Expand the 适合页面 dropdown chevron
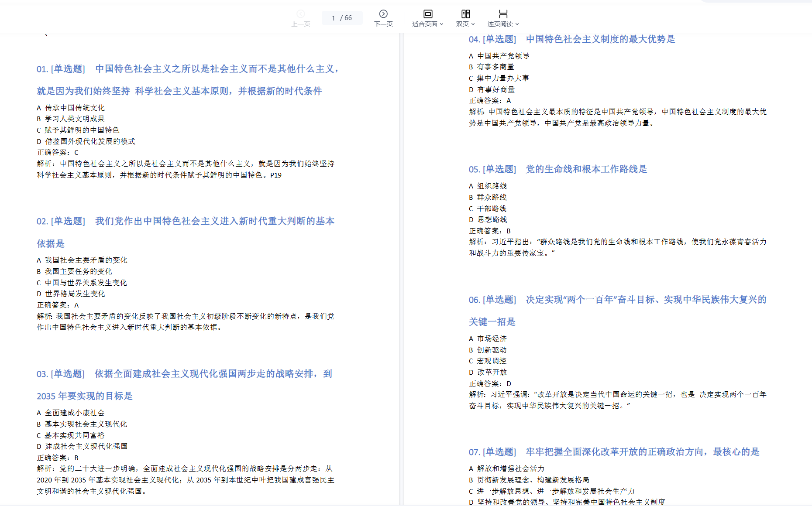 tap(442, 24)
